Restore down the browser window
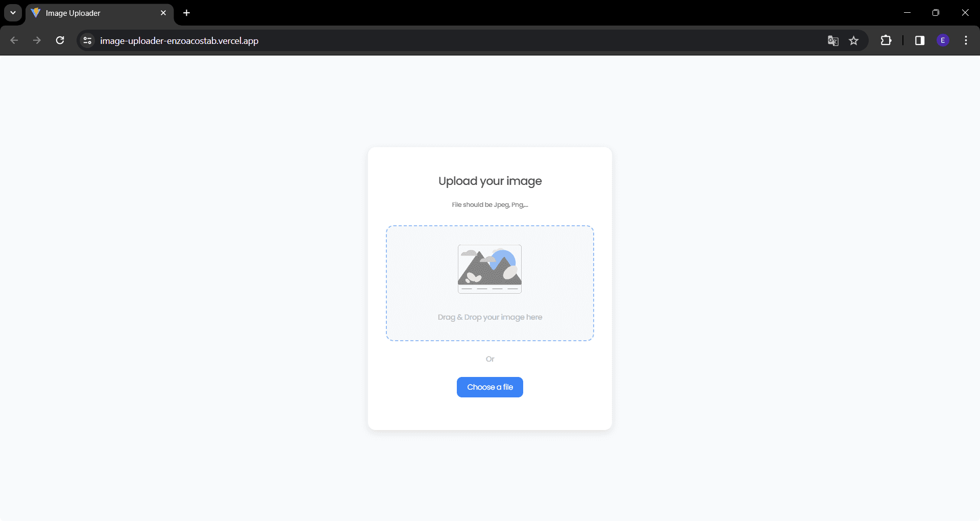This screenshot has height=521, width=980. coord(936,13)
